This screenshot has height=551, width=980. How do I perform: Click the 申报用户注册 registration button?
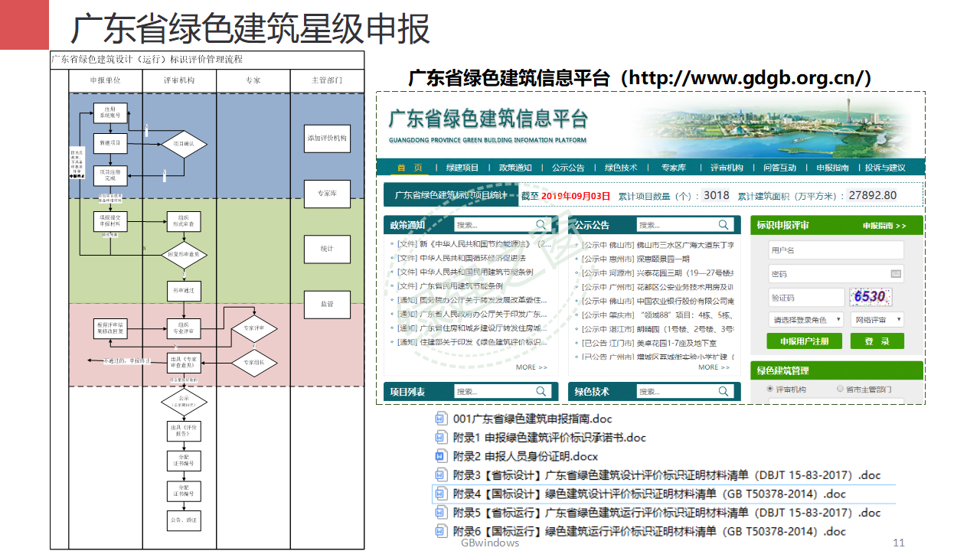tap(805, 341)
